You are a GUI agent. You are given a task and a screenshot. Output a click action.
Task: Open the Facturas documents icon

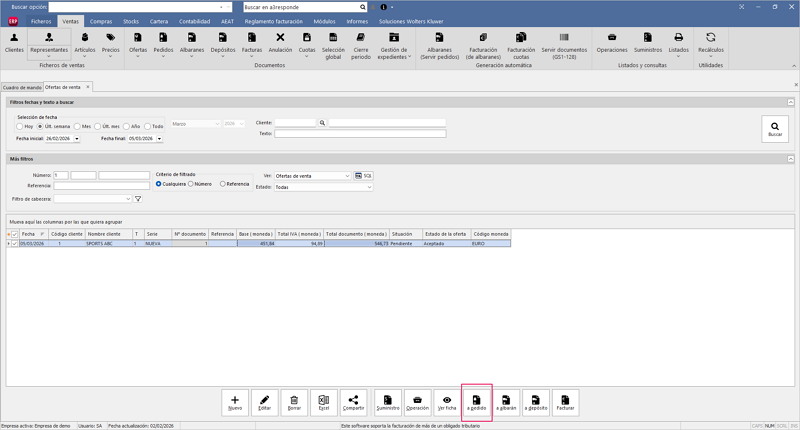tap(252, 43)
